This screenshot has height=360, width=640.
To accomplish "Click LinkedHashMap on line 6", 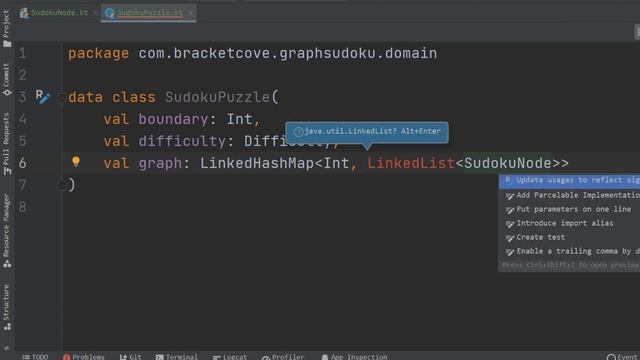I will coord(257,163).
